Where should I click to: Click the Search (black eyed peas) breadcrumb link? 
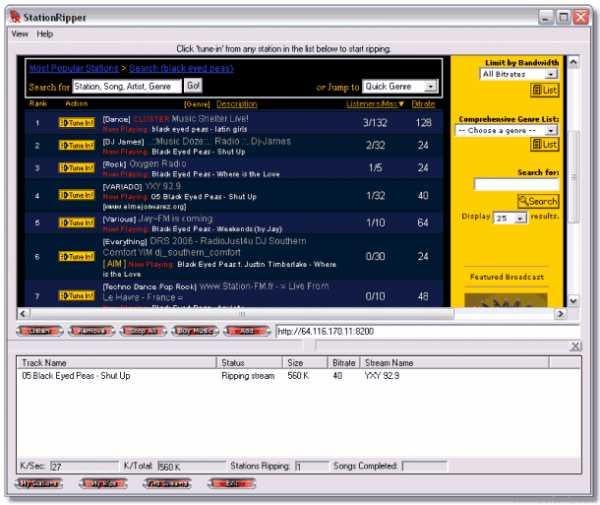tap(181, 68)
